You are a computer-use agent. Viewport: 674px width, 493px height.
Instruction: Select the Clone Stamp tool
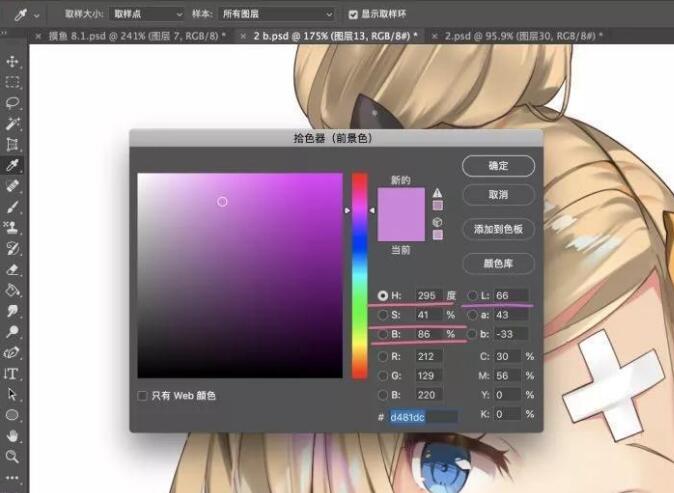(x=12, y=227)
